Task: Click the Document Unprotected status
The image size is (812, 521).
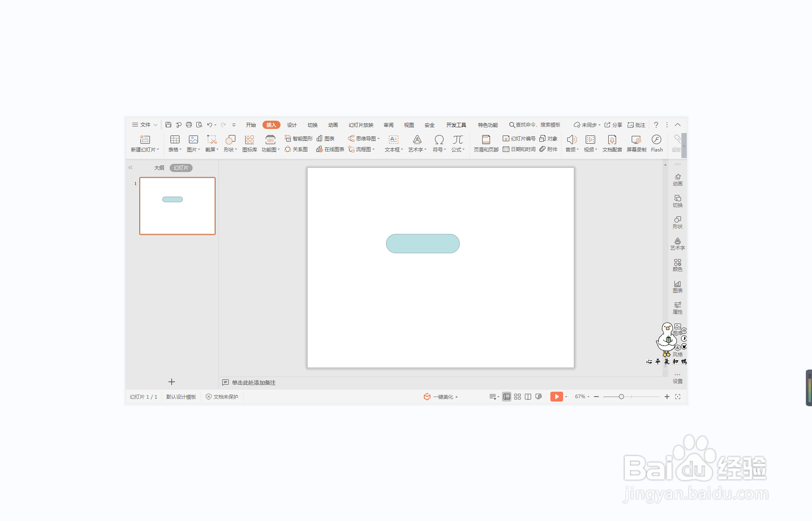Action: (222, 397)
